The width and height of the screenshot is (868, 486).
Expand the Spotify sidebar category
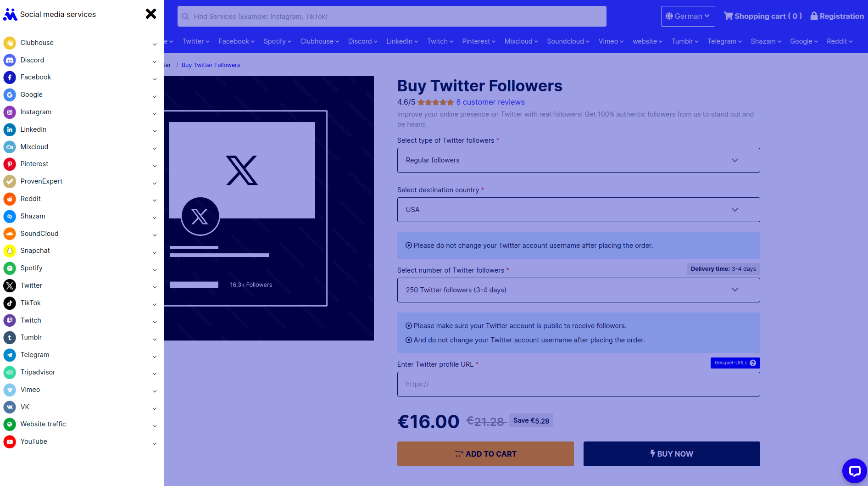click(80, 268)
